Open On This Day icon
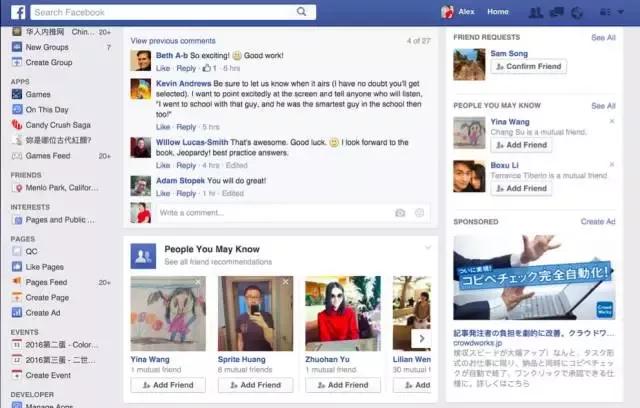 [17, 109]
